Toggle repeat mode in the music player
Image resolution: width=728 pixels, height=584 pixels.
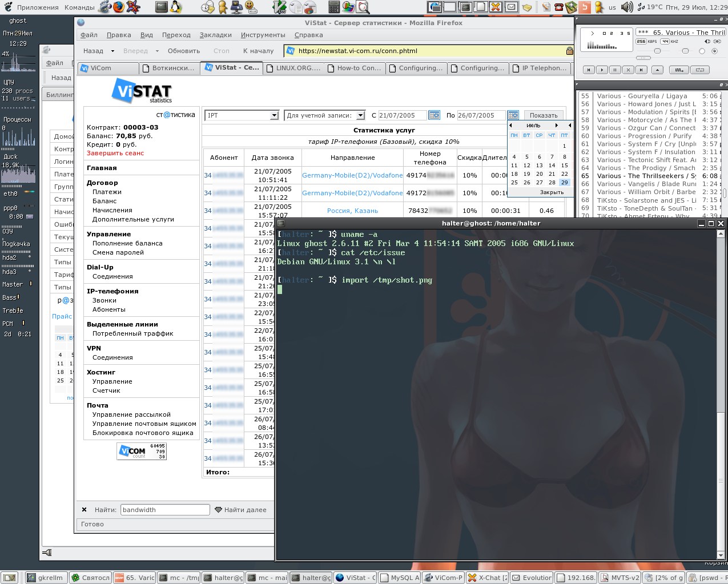click(699, 70)
